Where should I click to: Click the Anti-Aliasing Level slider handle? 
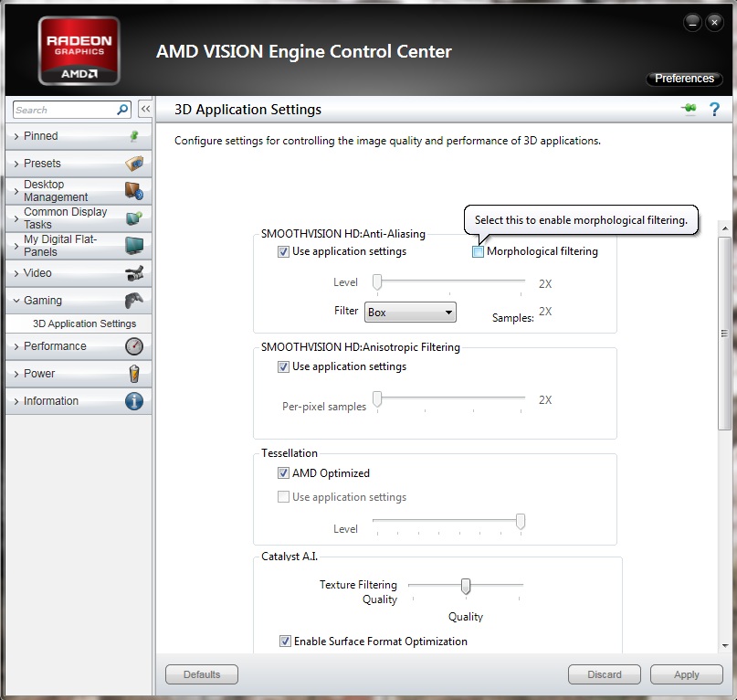(377, 282)
